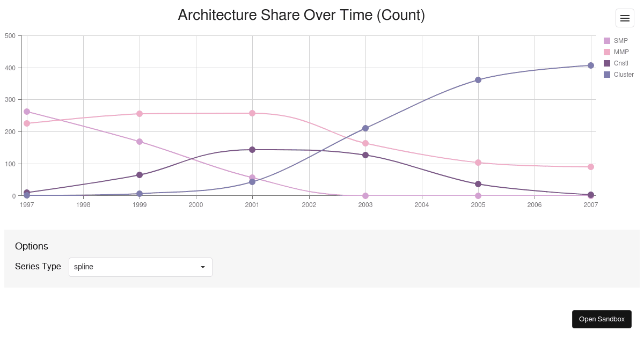Click the SMP legend color marker
644x338 pixels.
(607, 41)
